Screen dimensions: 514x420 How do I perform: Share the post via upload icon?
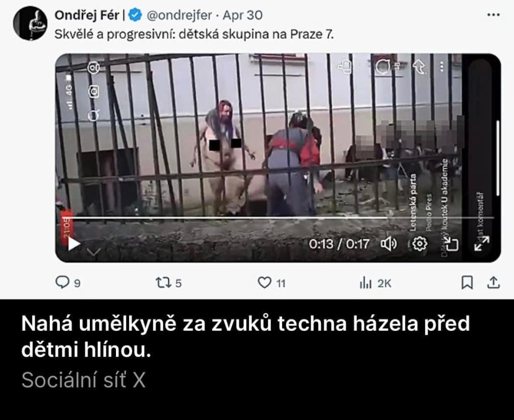(x=493, y=283)
